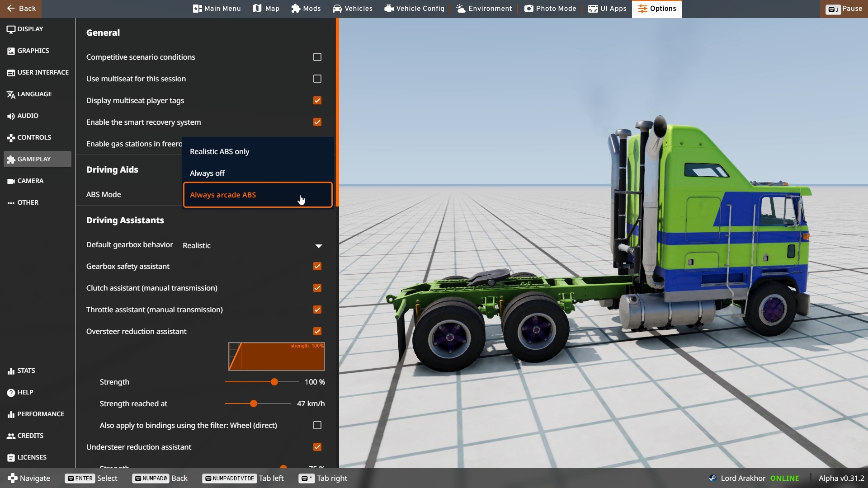This screenshot has height=488, width=868.
Task: Select the Camera settings category
Action: pyautogui.click(x=30, y=181)
